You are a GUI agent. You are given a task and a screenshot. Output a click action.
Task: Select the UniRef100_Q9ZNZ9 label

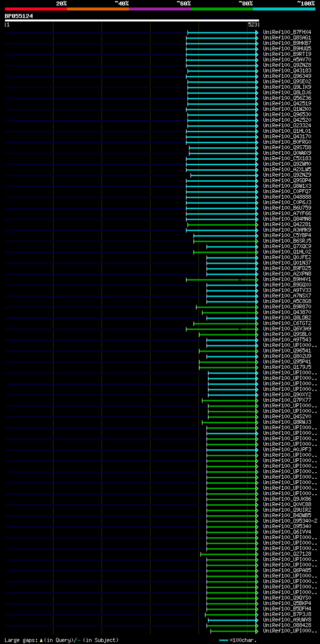pos(287,175)
